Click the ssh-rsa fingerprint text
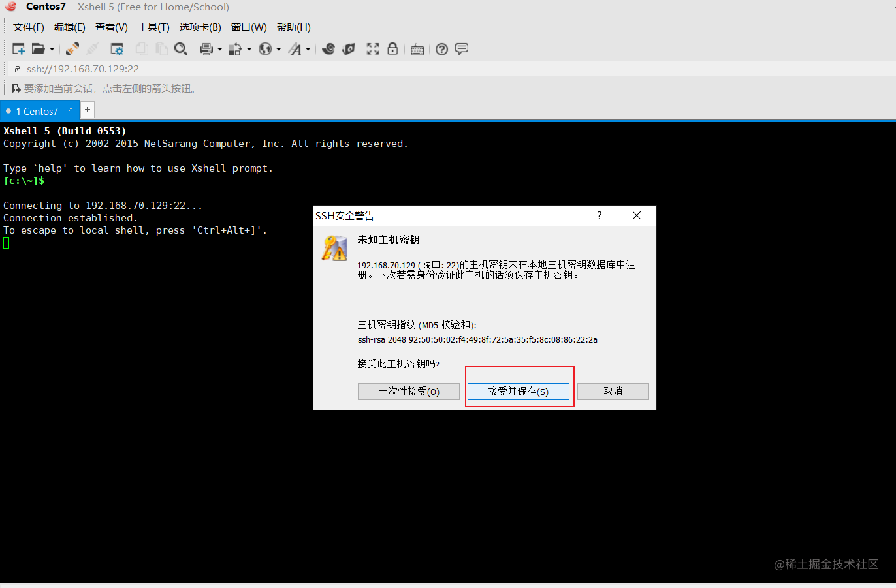This screenshot has width=896, height=588. pyautogui.click(x=477, y=339)
